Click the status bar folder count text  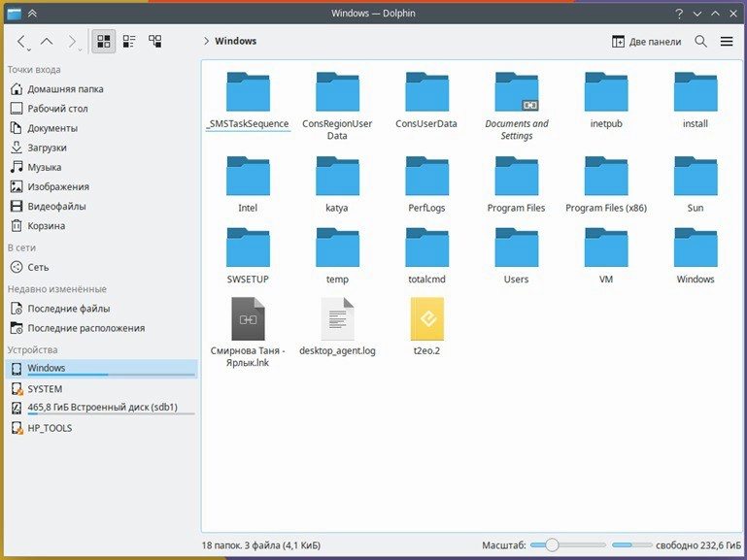[x=260, y=544]
